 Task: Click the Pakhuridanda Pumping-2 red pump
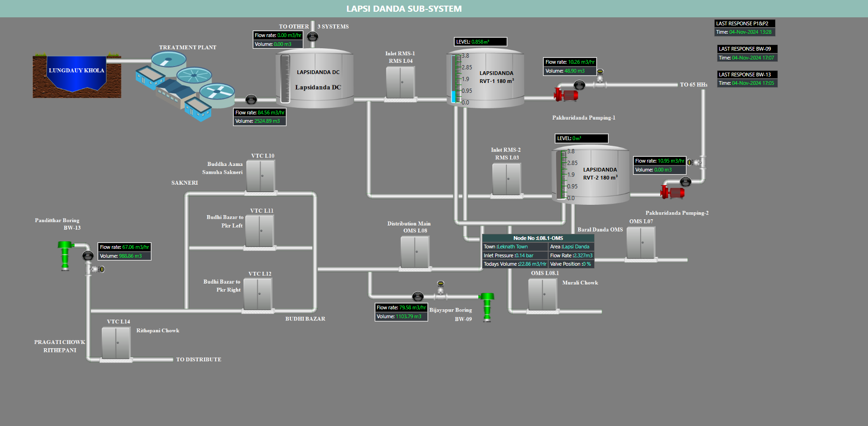click(x=672, y=192)
